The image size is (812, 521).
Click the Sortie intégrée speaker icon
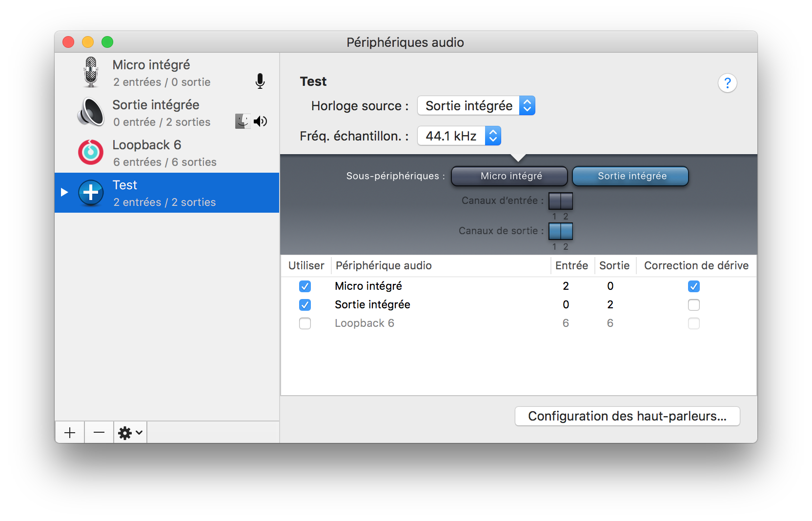(x=91, y=112)
